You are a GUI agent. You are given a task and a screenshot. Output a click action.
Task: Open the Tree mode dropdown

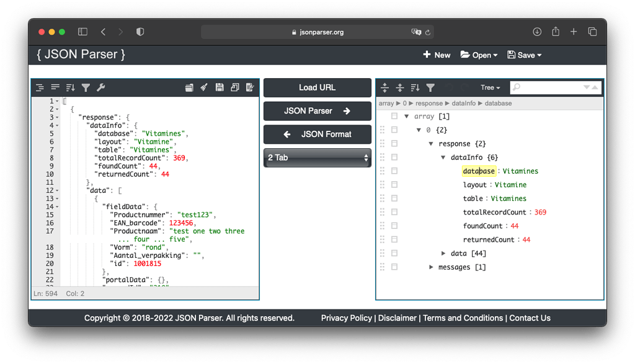point(491,88)
